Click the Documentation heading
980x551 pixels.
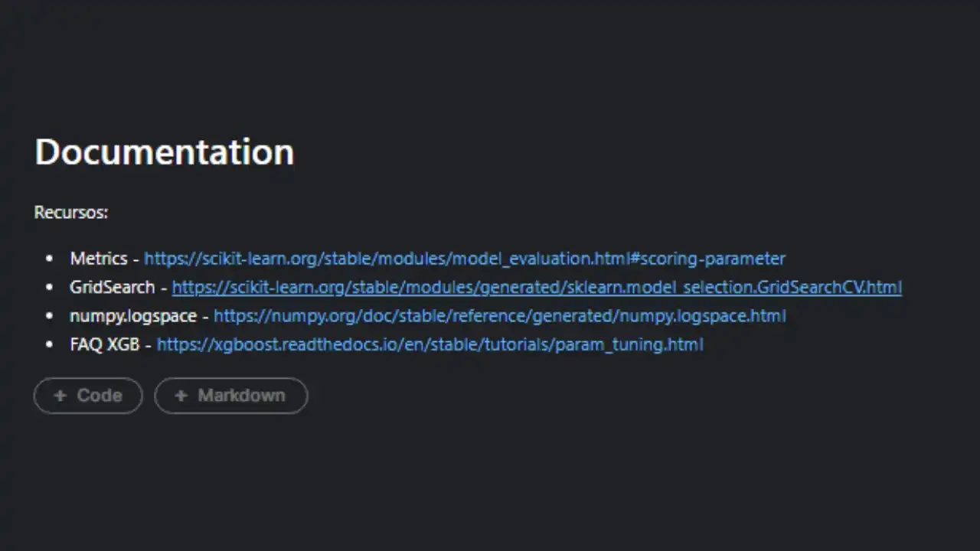[164, 152]
